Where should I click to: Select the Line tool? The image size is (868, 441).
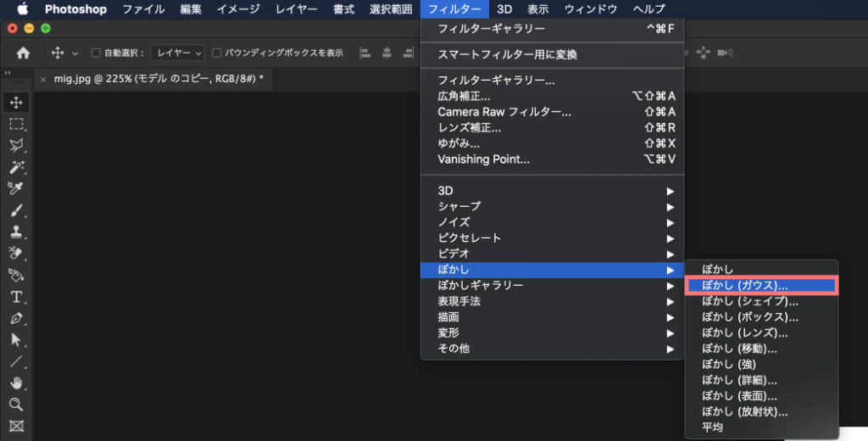[x=16, y=361]
